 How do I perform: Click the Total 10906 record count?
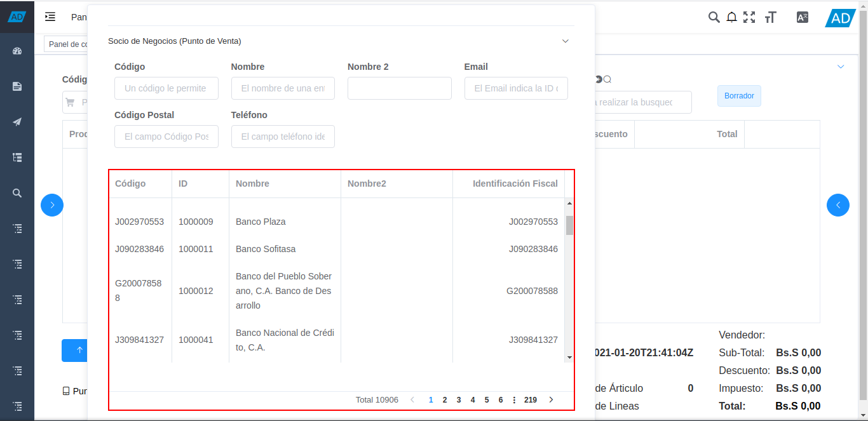pyautogui.click(x=377, y=400)
